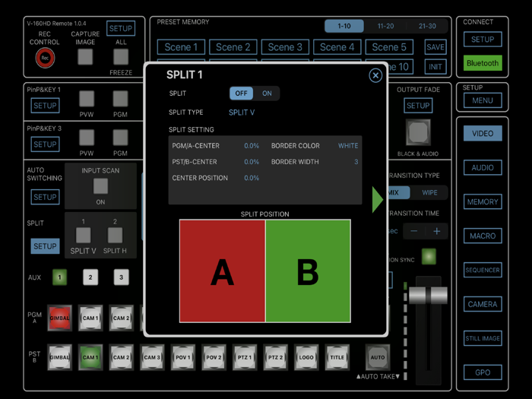Open the SEQUENCER page

tap(483, 270)
